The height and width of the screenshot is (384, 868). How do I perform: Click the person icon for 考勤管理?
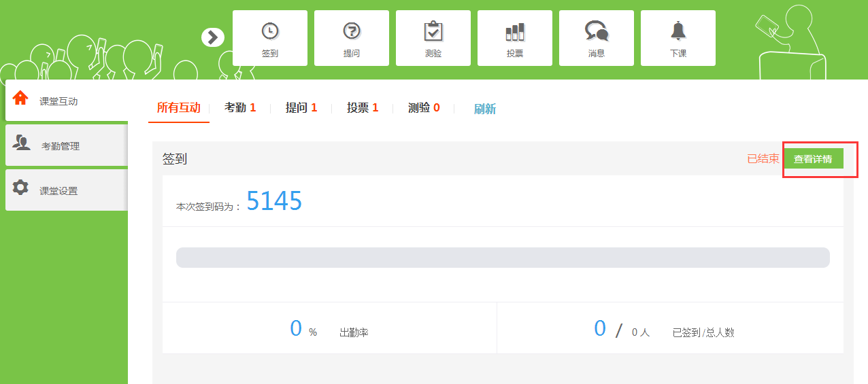(x=22, y=143)
